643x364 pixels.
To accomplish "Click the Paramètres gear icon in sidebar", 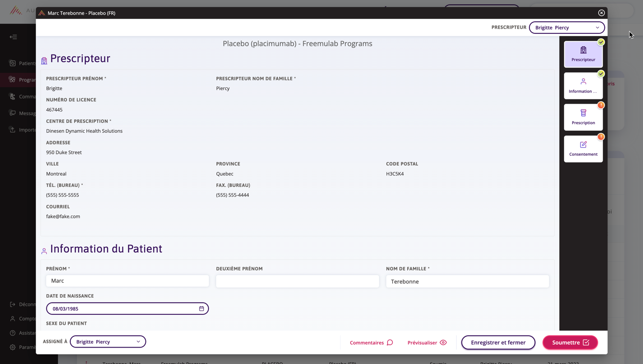I will coord(13,348).
